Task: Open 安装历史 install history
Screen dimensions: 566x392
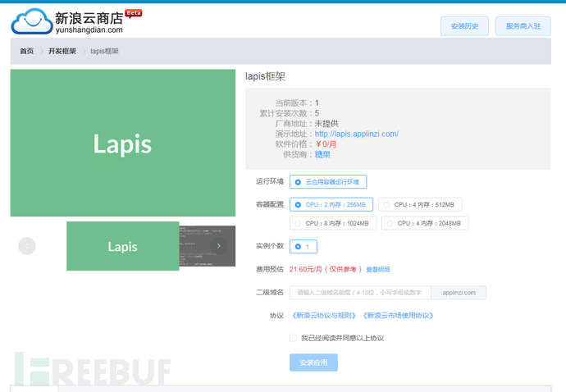Action: [x=464, y=26]
